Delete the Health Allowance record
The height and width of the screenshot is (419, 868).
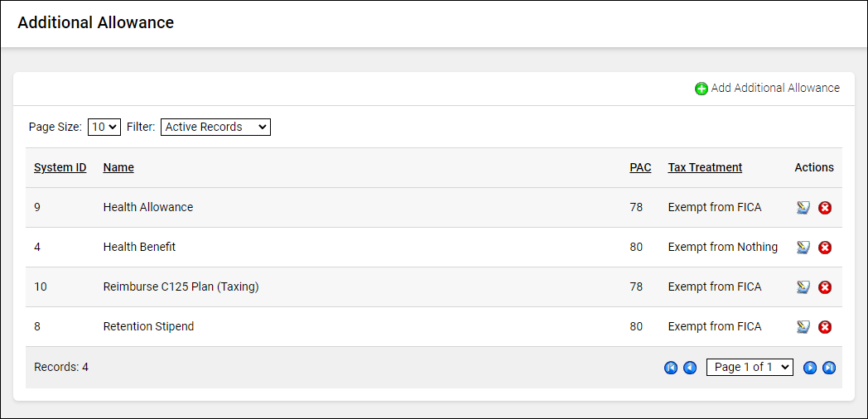825,208
